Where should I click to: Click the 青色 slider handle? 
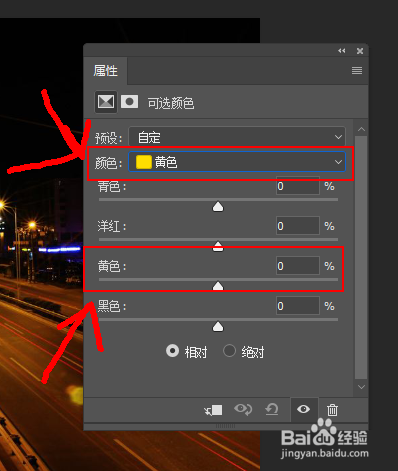coord(218,206)
